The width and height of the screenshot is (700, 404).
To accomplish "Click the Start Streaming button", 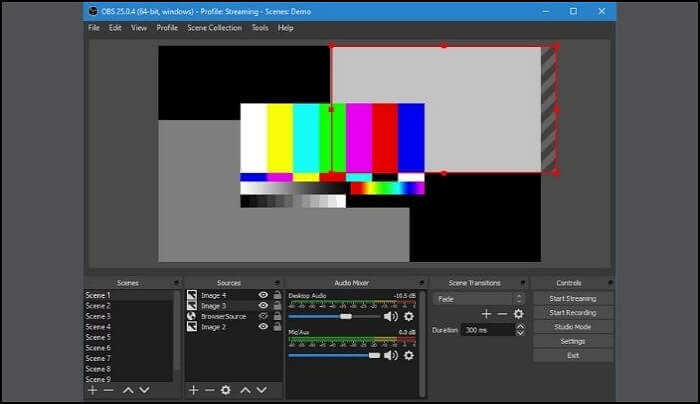I will [x=572, y=298].
